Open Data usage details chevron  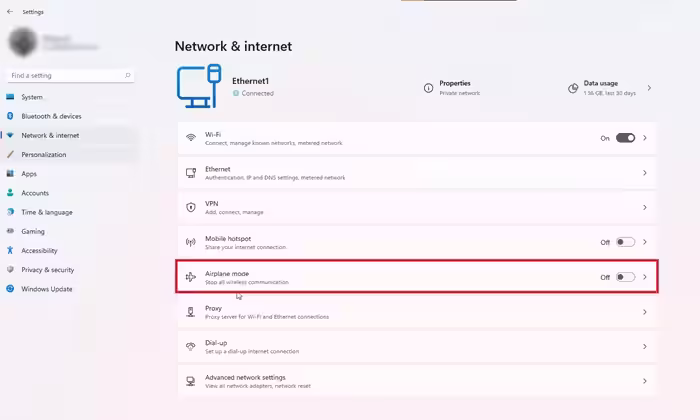click(649, 88)
